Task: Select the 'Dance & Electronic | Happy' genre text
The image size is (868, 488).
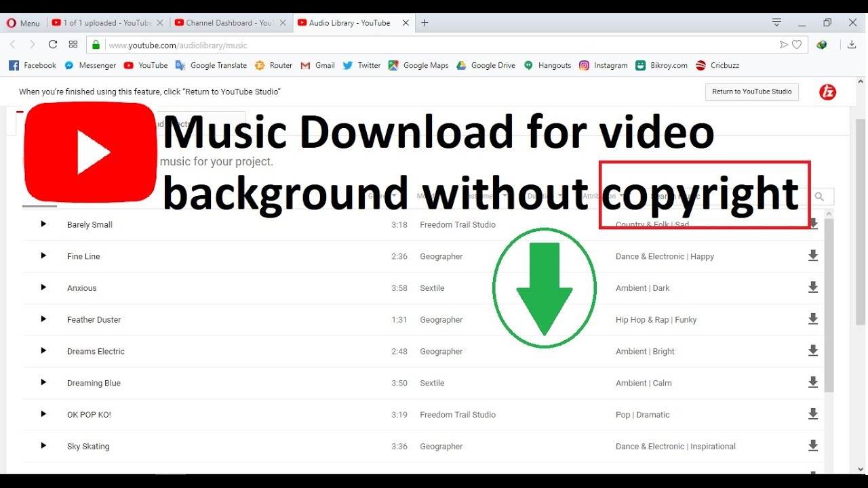Action: 665,256
